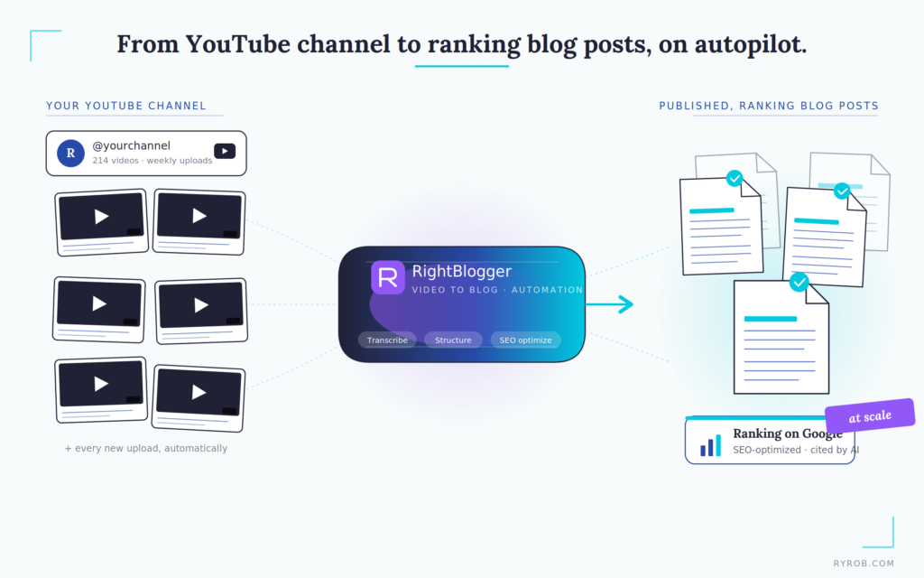Toggle the checkmark on the top-right stacked document
924x578 pixels.
coord(842,191)
